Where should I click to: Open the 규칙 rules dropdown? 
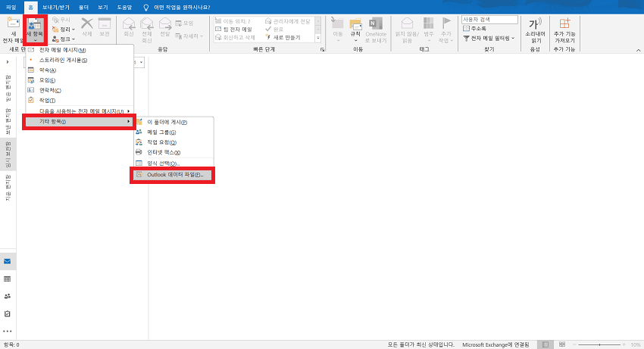click(x=355, y=30)
